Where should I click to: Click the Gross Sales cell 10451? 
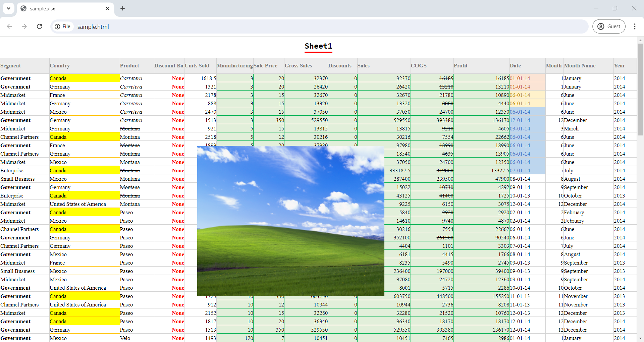coord(306,338)
